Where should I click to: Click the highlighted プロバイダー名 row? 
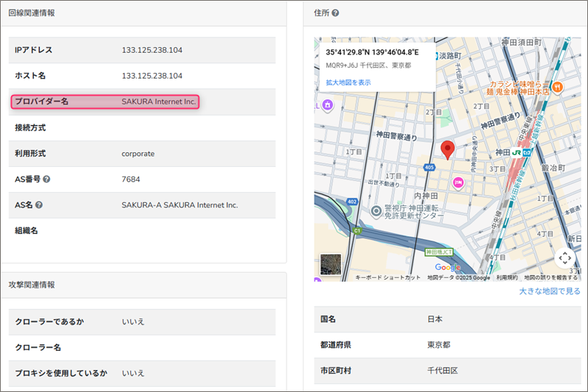tap(105, 101)
